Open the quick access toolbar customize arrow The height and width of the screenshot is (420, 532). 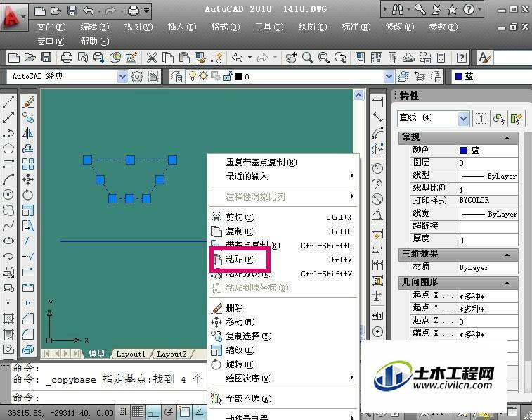tap(147, 11)
